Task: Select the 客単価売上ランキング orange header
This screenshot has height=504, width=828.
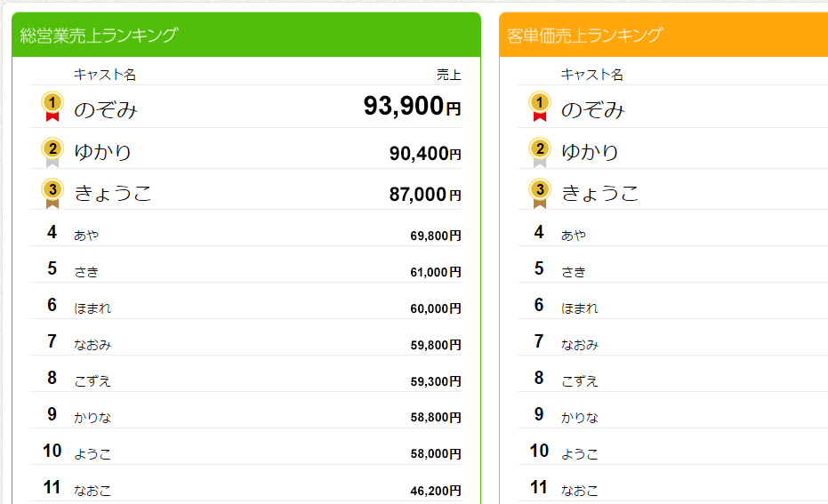Action: [x=663, y=35]
